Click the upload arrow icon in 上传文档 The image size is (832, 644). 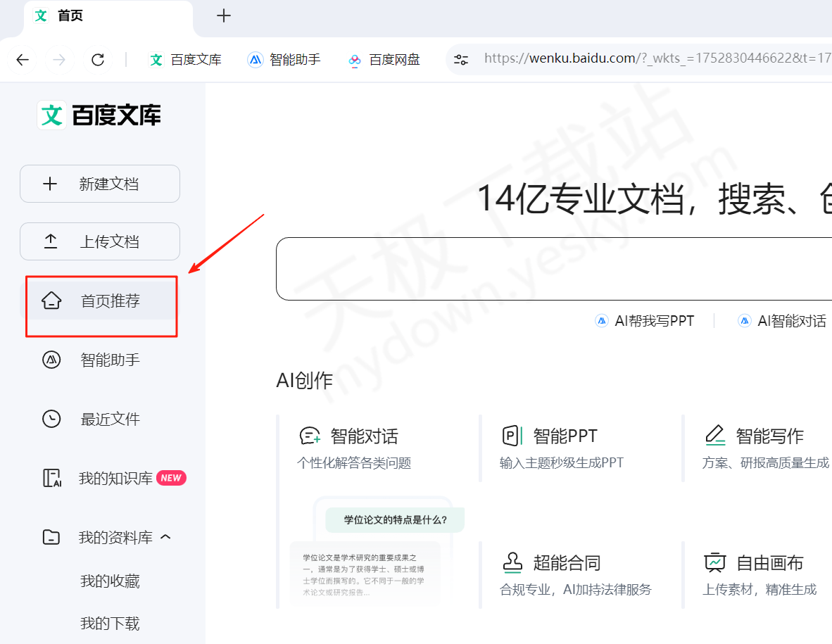pos(51,241)
